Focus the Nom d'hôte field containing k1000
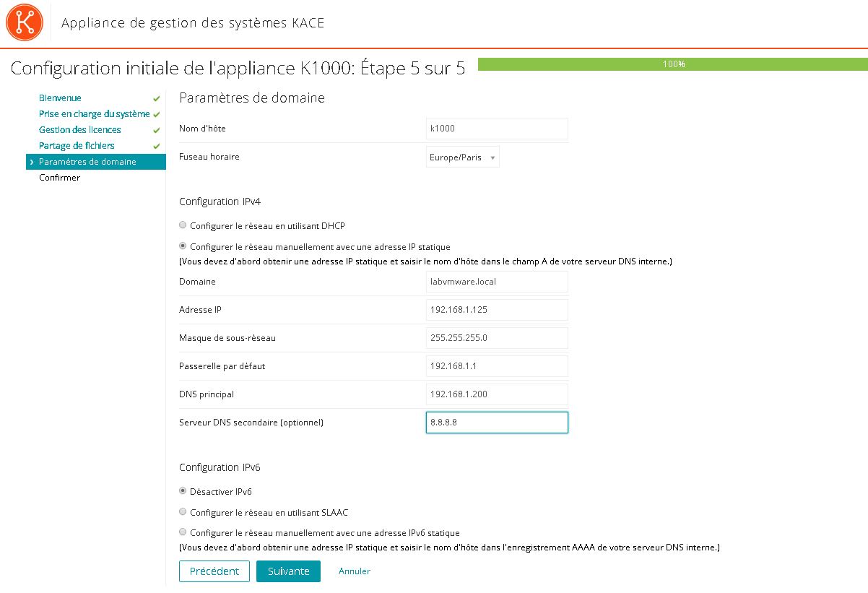Image resolution: width=868 pixels, height=593 pixels. tap(497, 129)
